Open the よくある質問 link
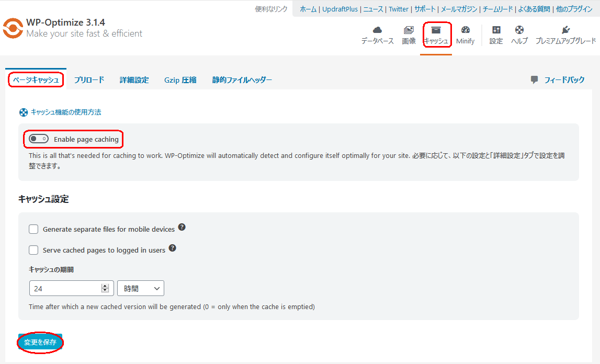This screenshot has width=600, height=364. (534, 9)
